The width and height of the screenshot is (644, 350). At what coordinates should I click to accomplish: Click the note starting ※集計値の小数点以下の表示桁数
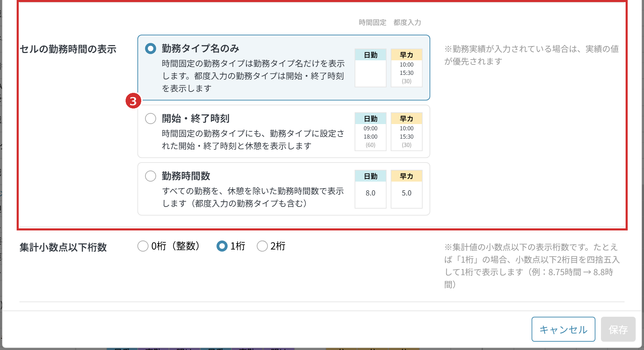click(532, 266)
